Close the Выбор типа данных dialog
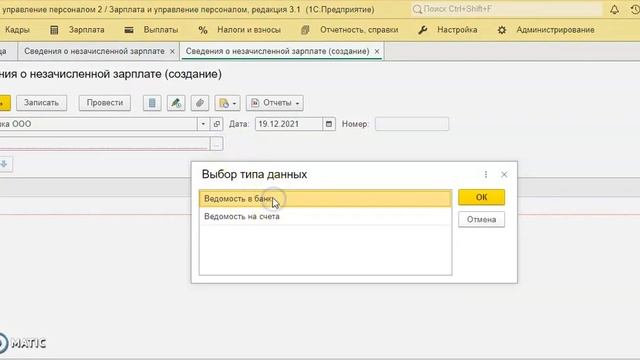The image size is (640, 360). 504,175
